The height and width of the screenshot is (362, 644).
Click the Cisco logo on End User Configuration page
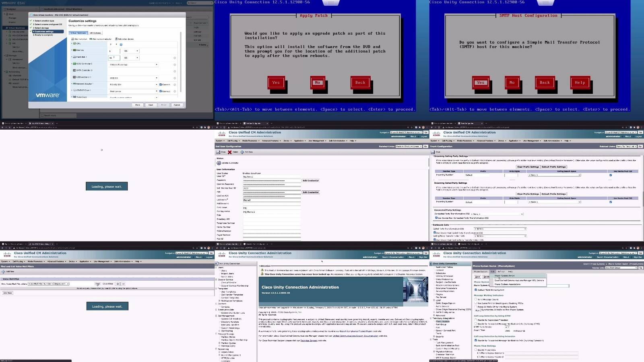click(222, 134)
